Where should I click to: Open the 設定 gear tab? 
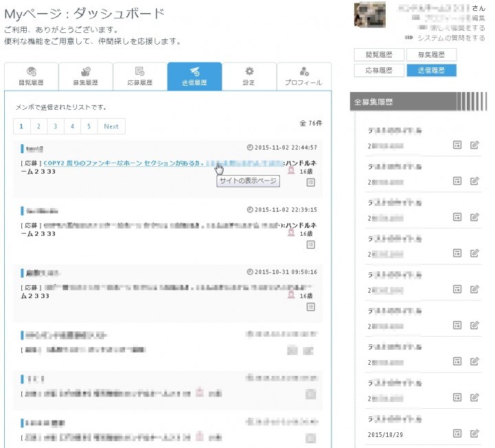pyautogui.click(x=249, y=76)
